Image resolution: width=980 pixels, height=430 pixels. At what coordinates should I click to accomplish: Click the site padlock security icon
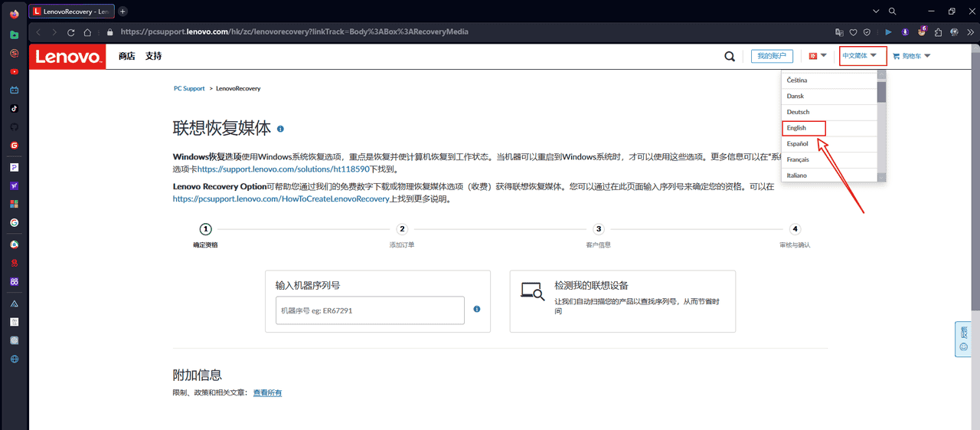tap(109, 32)
